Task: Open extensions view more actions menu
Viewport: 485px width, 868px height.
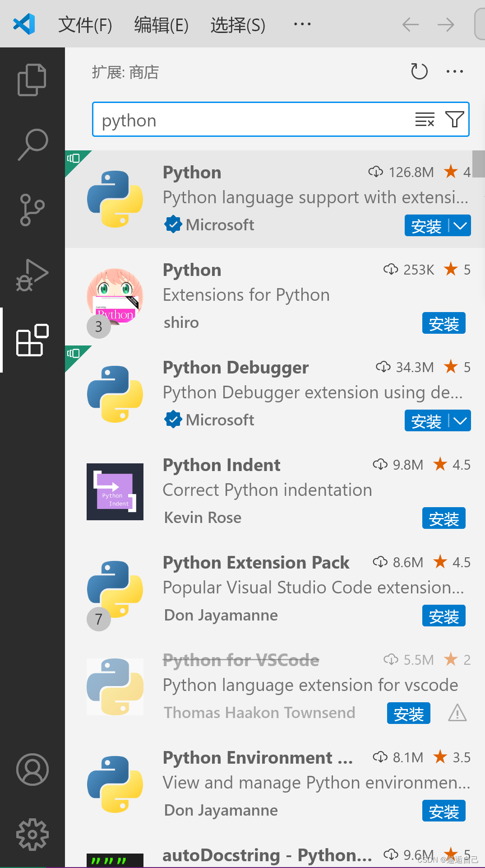Action: [454, 71]
